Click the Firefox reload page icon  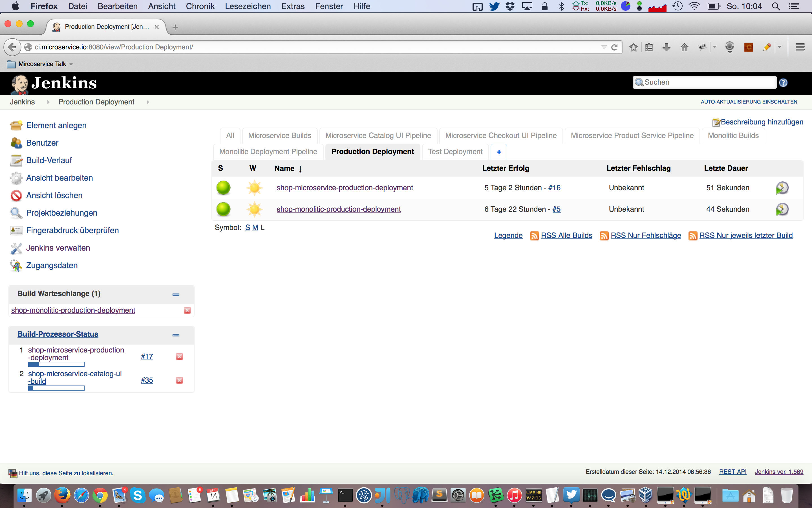pyautogui.click(x=614, y=47)
